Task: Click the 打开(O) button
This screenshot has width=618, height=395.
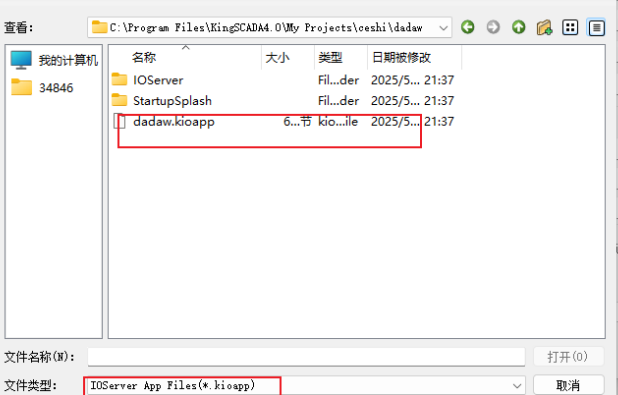Action: click(x=568, y=357)
